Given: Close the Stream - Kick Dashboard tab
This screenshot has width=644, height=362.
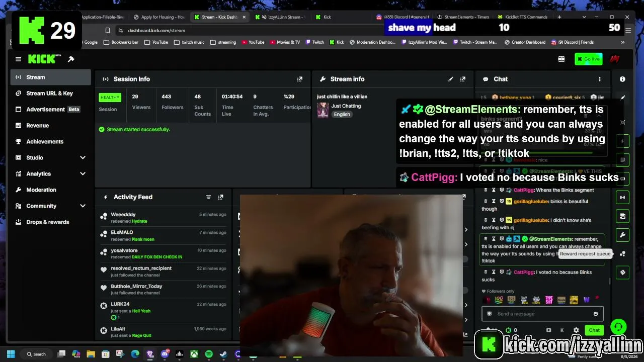Looking at the screenshot, I should pos(244,17).
